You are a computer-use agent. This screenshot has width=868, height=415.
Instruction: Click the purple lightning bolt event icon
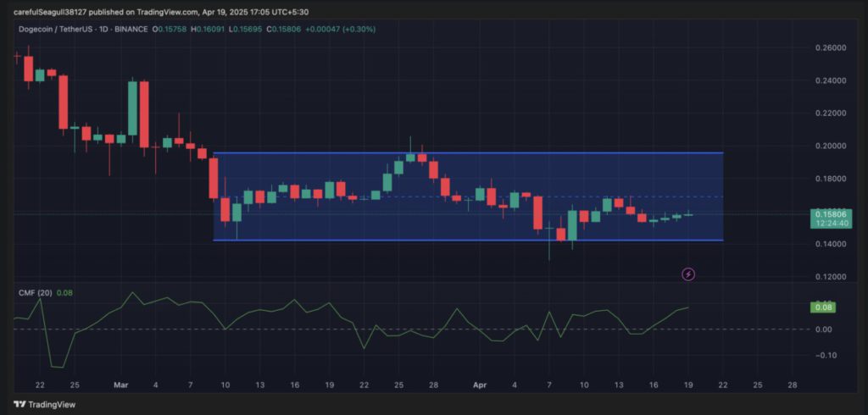(x=689, y=274)
